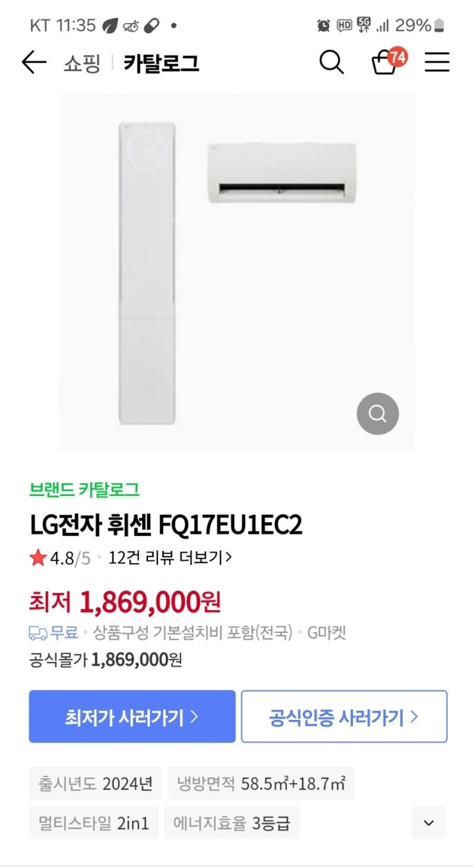Tap the image zoom magnifier button
Screen dimensions: 474x868
(378, 414)
